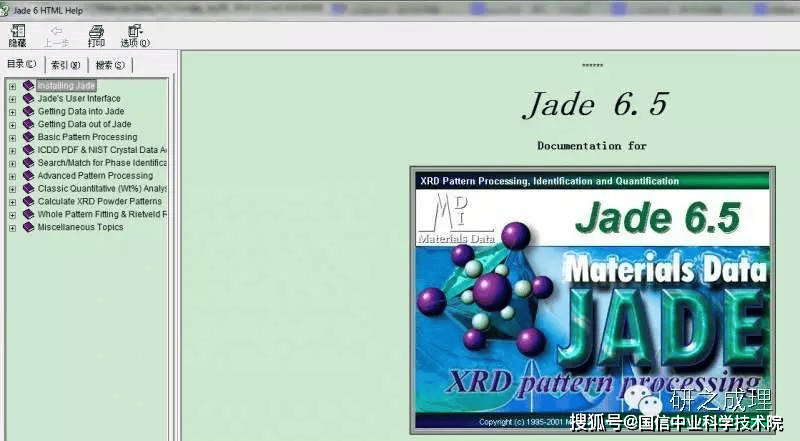This screenshot has width=800, height=441.
Task: Expand the Advanced Pattern Processing node
Action: 12,176
